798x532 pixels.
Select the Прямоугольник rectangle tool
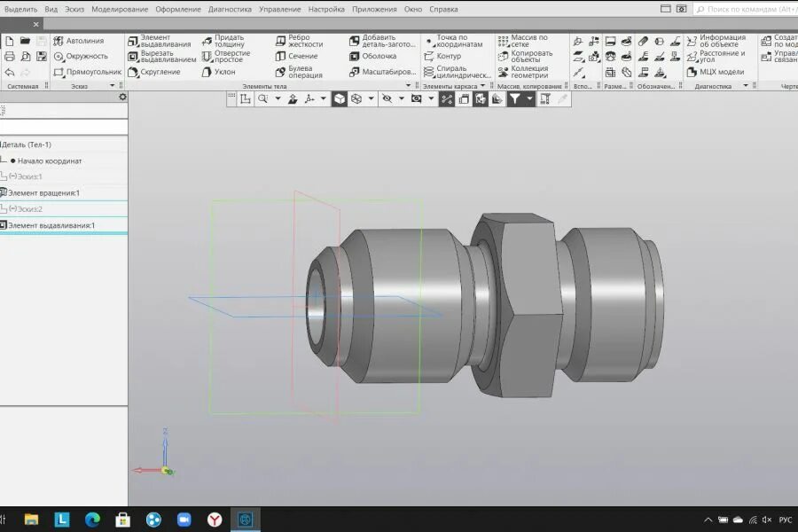click(x=87, y=73)
